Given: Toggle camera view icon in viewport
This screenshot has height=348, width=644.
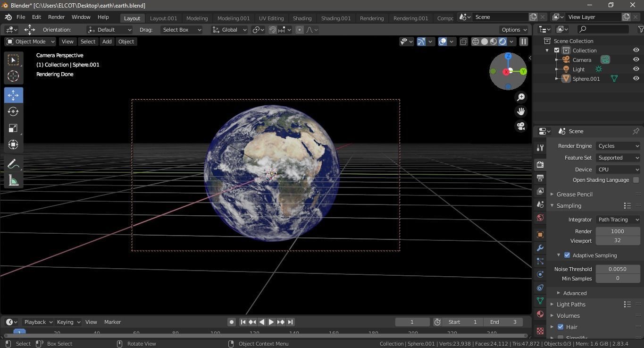Looking at the screenshot, I should click(x=521, y=126).
